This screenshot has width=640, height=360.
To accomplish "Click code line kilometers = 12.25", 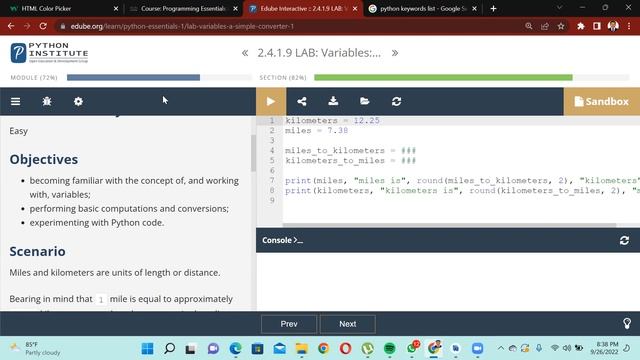I will coord(332,120).
